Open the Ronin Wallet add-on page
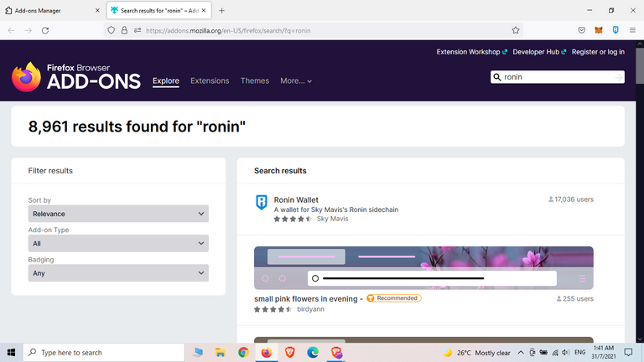Image resolution: width=644 pixels, height=362 pixels. (296, 200)
